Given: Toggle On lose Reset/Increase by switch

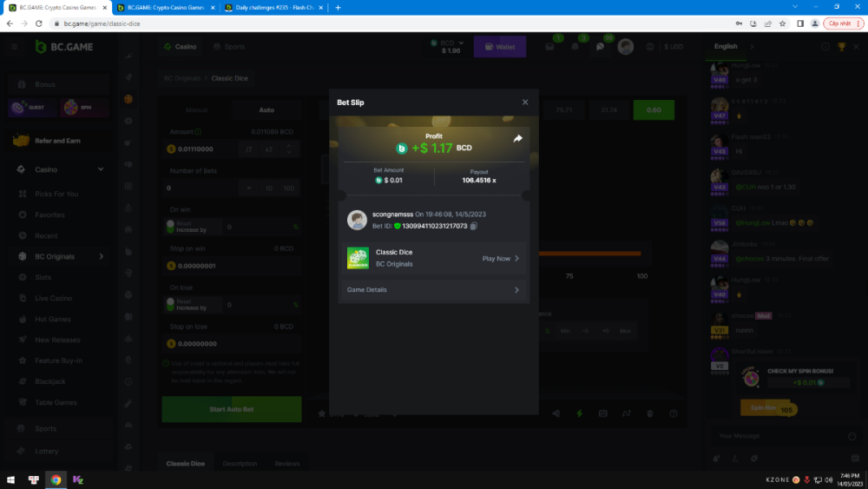Looking at the screenshot, I should click(x=170, y=305).
